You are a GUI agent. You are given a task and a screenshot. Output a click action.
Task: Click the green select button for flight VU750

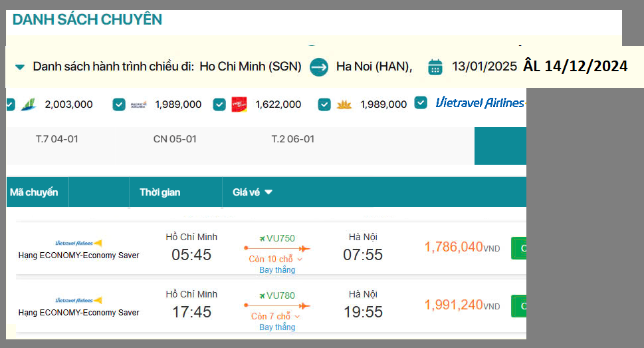point(518,248)
